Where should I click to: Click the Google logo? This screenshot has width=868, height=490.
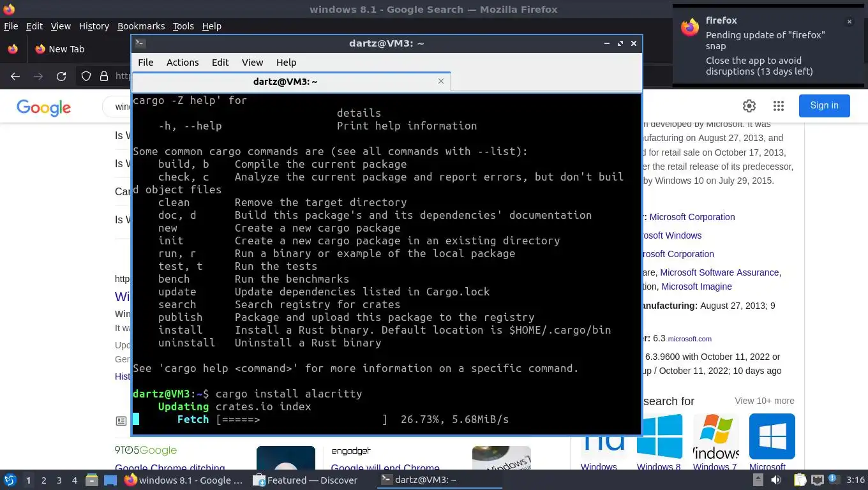pos(43,107)
